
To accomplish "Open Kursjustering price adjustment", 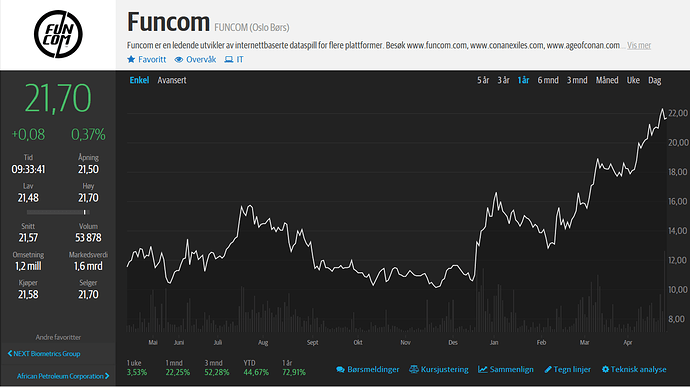I will point(444,369).
